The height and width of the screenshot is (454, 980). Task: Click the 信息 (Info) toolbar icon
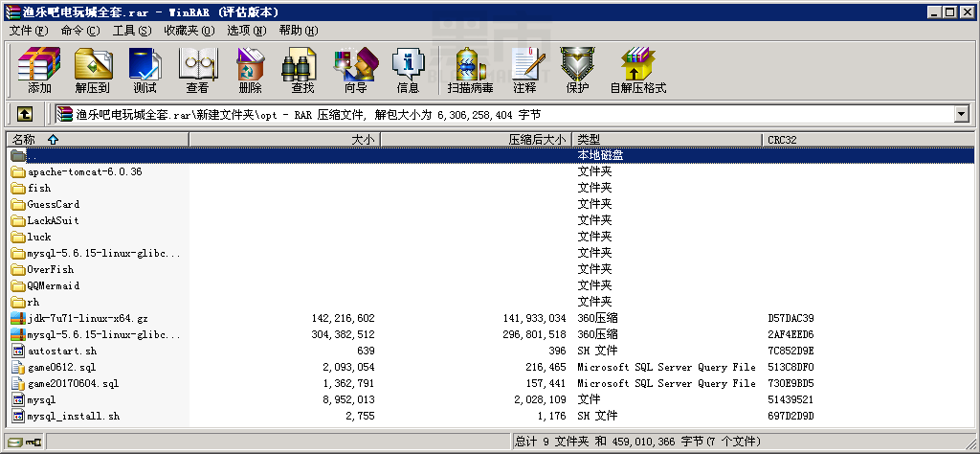[408, 63]
